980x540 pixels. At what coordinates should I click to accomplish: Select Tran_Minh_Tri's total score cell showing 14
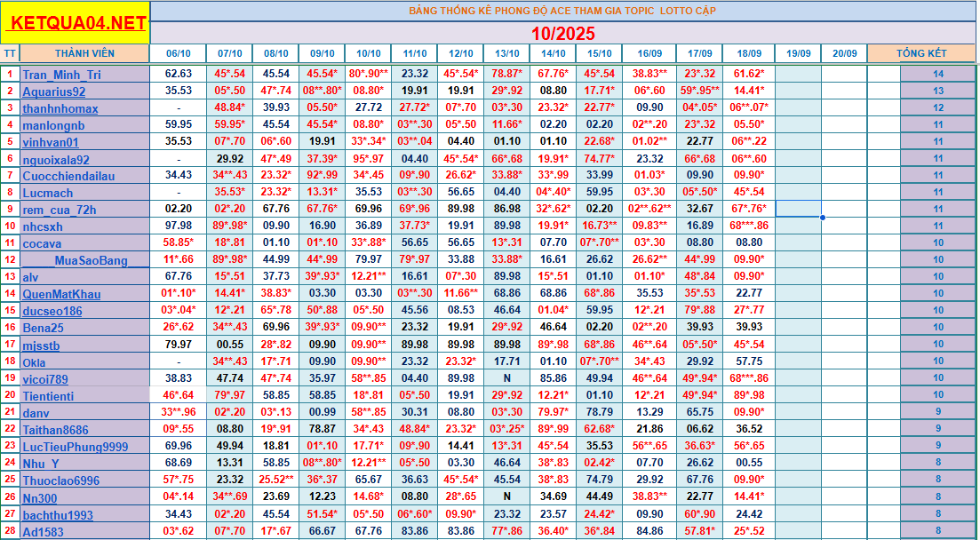[938, 75]
